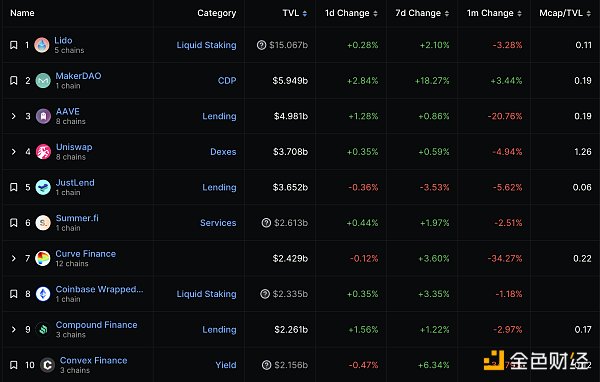The image size is (600, 382).
Task: Sort by the TVL column header
Action: [x=295, y=13]
